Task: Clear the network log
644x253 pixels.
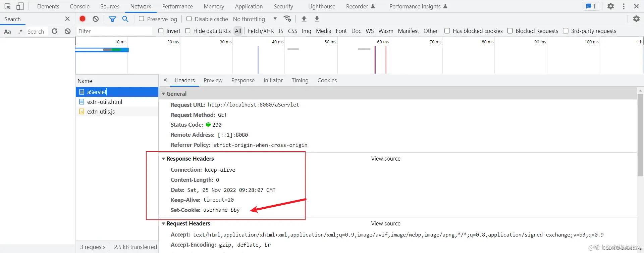Action: [x=96, y=19]
